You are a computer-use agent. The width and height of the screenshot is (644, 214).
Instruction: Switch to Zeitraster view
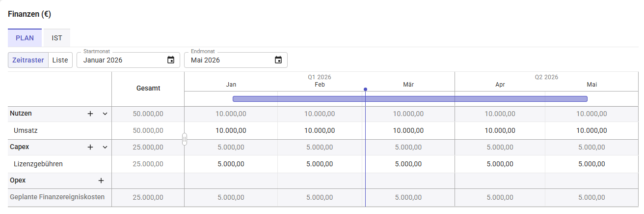click(x=28, y=60)
